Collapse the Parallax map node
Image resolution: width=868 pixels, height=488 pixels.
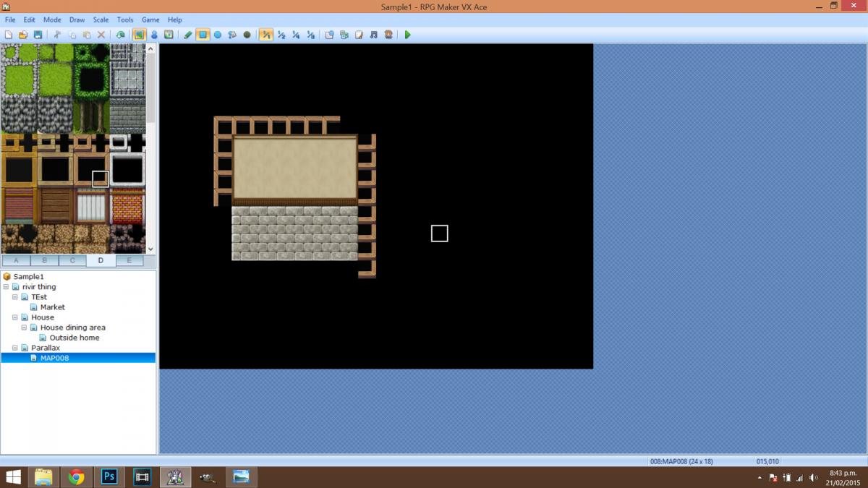click(15, 348)
